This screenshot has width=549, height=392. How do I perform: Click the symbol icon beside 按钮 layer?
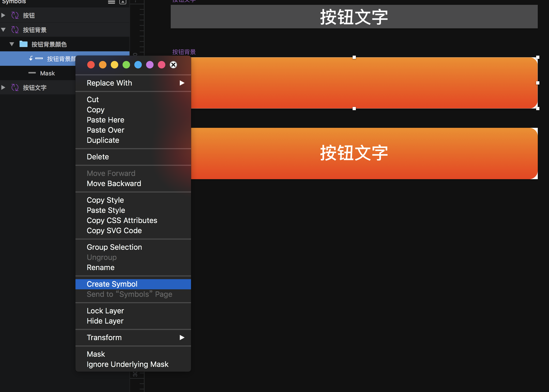(x=15, y=15)
